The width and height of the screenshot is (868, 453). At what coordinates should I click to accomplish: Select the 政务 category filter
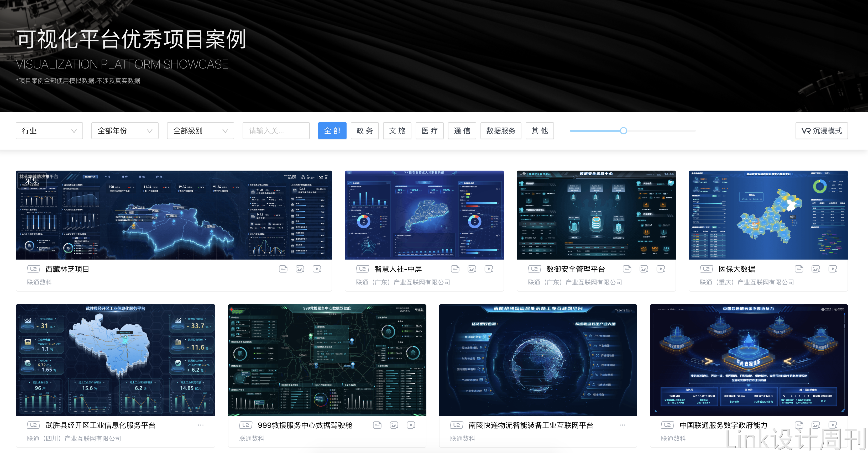365,131
